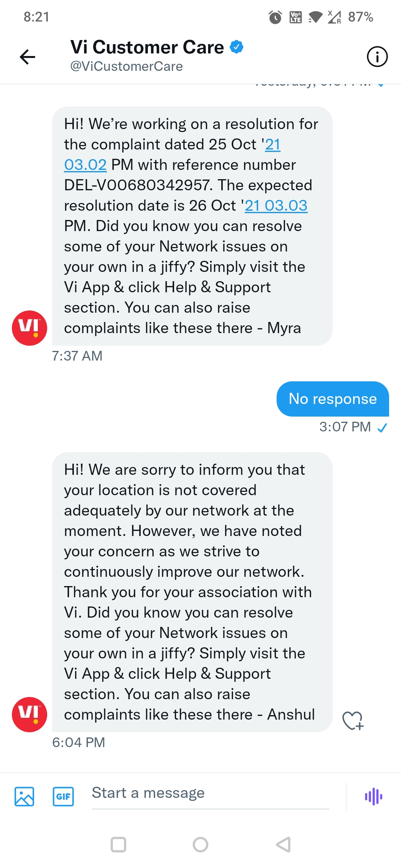This screenshot has height=868, width=401.
Task: Tap Anshul's message about network coverage
Action: pos(192,592)
